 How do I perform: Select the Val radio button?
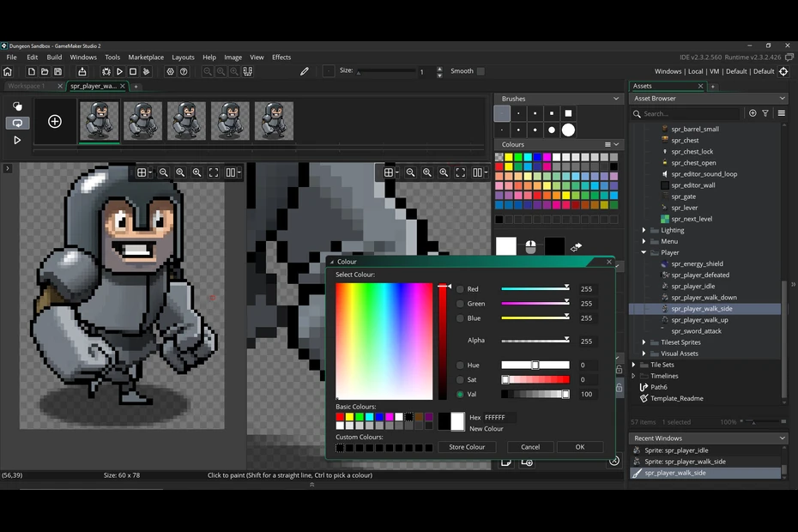(x=460, y=394)
